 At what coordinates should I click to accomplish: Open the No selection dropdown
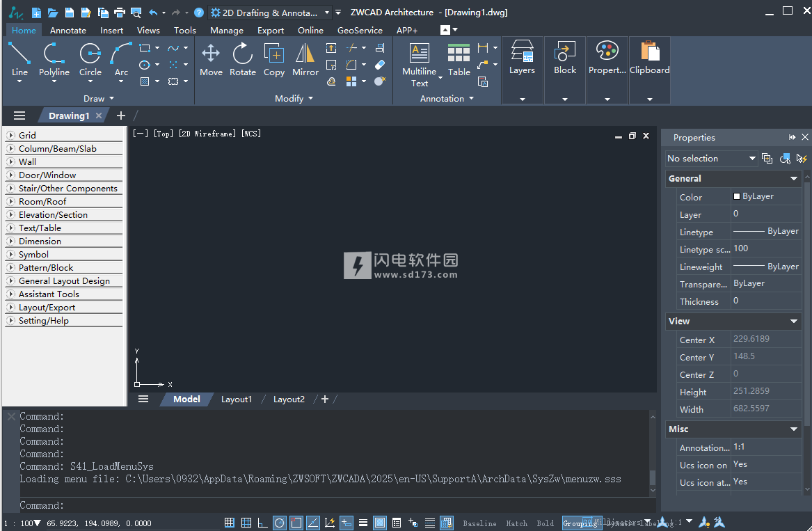(712, 159)
